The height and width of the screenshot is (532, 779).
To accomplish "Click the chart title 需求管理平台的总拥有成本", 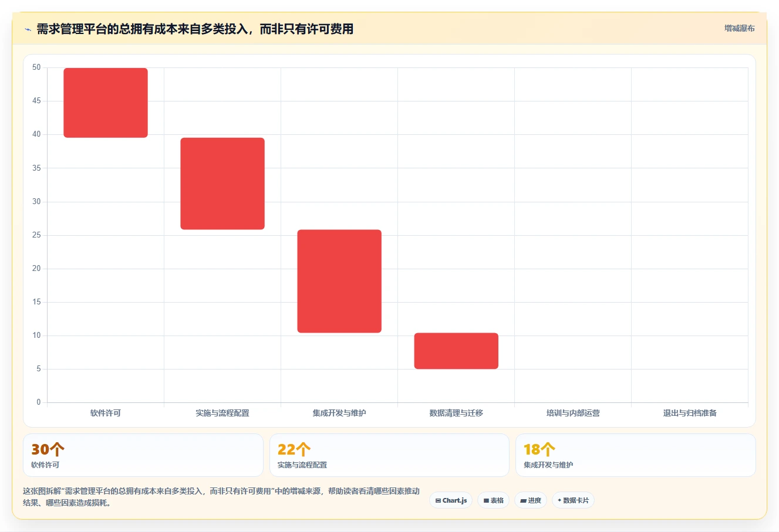I will point(195,29).
